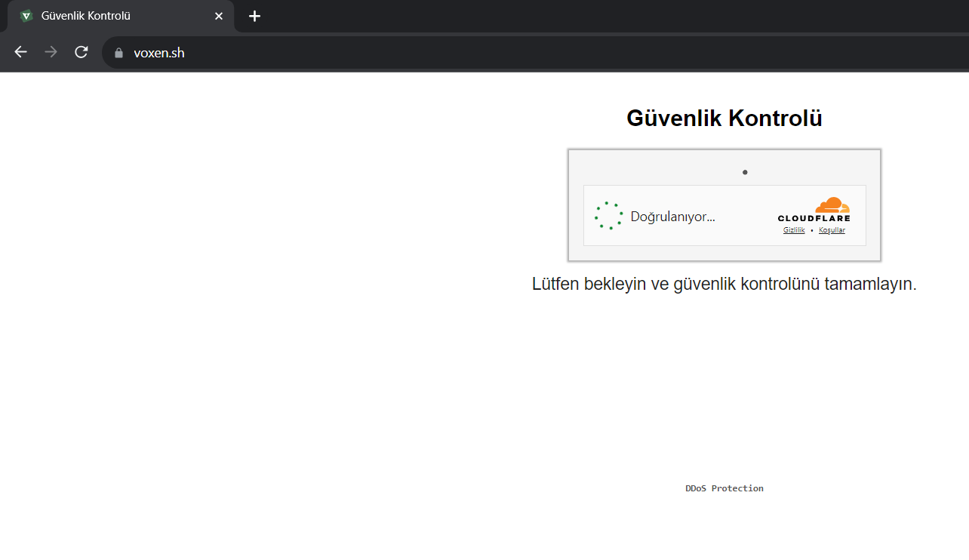The height and width of the screenshot is (560, 969).
Task: Click the Lütfen bekleyin instruction text
Action: pos(724,285)
